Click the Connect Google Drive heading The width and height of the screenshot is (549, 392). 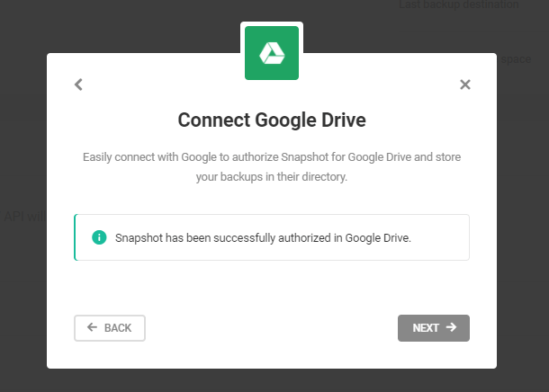click(272, 120)
